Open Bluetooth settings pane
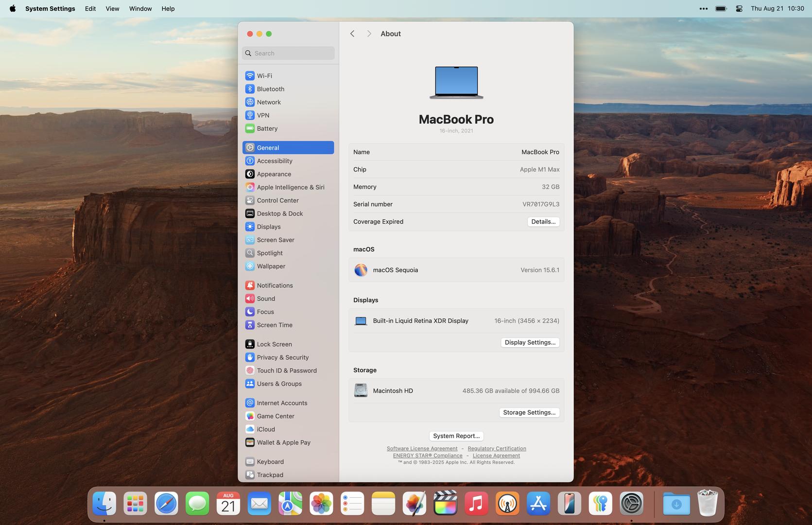This screenshot has height=525, width=812. (x=288, y=89)
